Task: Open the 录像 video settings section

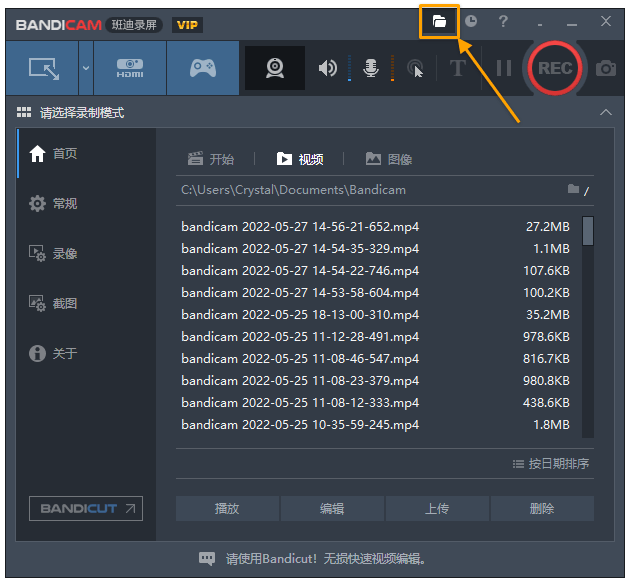Action: coord(86,253)
